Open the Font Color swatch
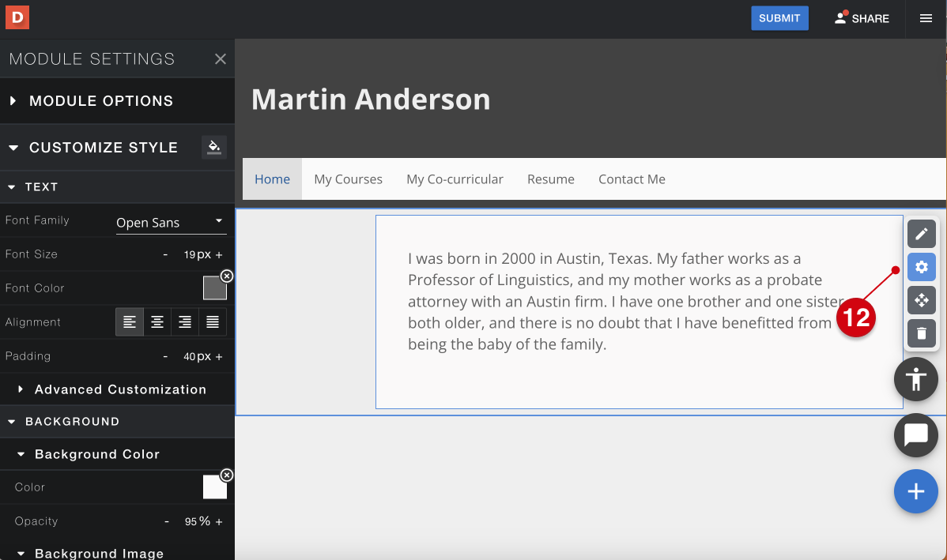The height and width of the screenshot is (560, 947). [x=214, y=288]
